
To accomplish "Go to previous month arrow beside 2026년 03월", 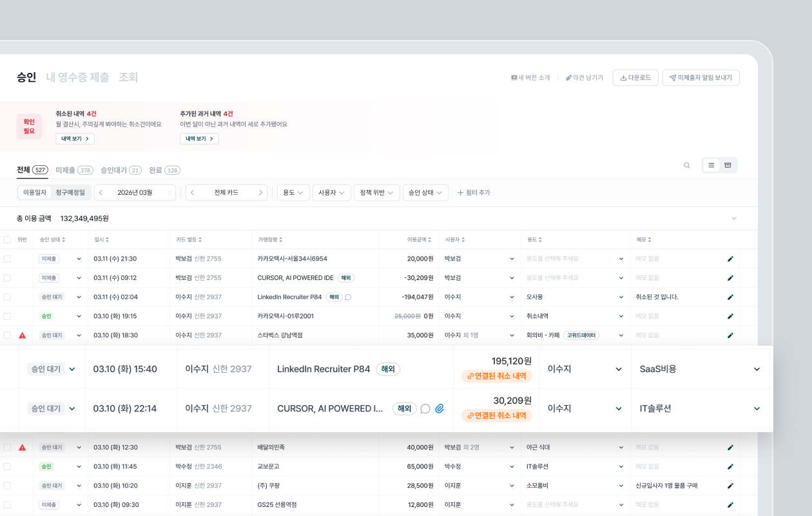I will [x=101, y=192].
